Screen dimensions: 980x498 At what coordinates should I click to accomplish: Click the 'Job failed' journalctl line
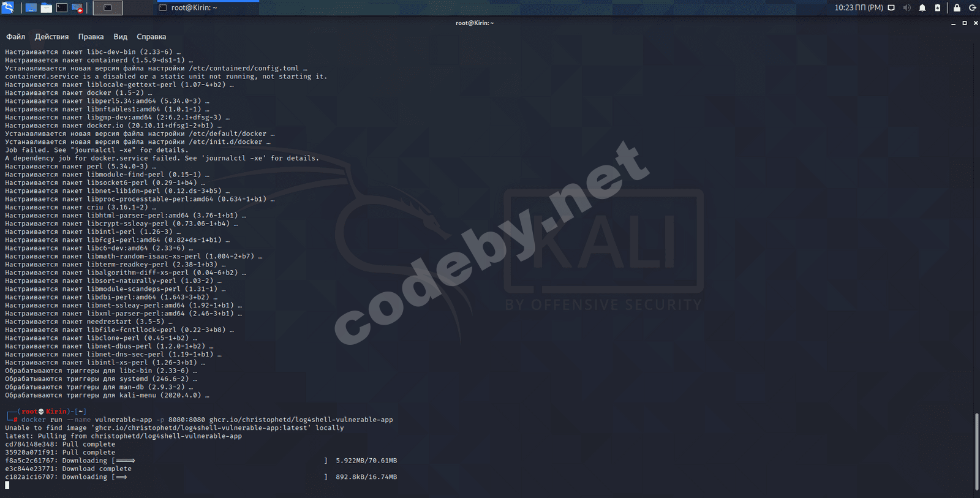pos(97,150)
